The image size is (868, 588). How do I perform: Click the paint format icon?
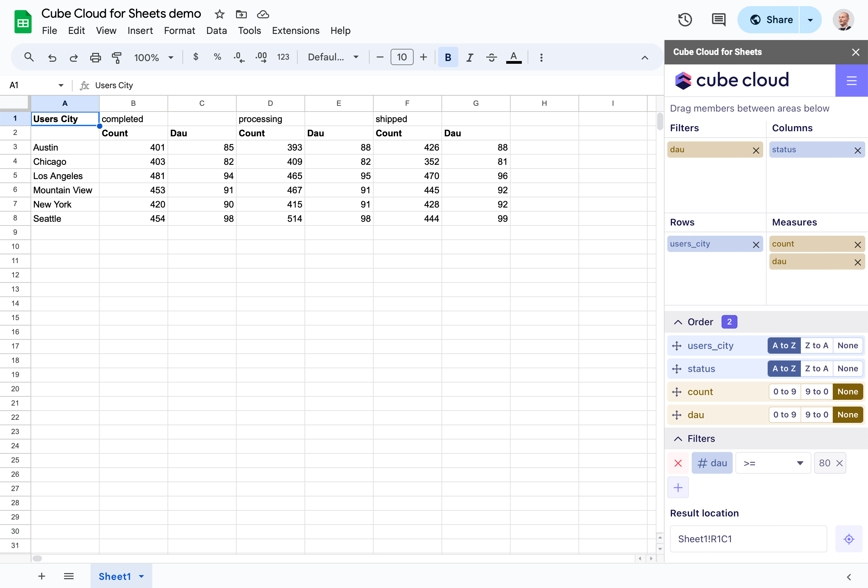click(x=117, y=58)
